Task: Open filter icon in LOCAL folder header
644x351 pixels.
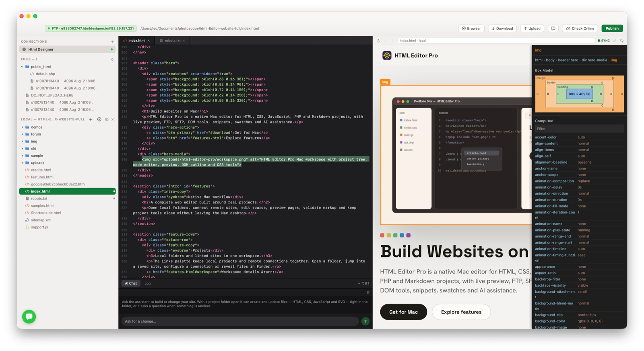Action: coord(99,119)
